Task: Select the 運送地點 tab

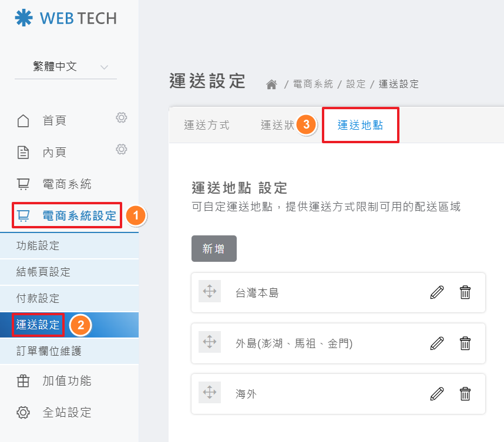Action: [x=360, y=125]
